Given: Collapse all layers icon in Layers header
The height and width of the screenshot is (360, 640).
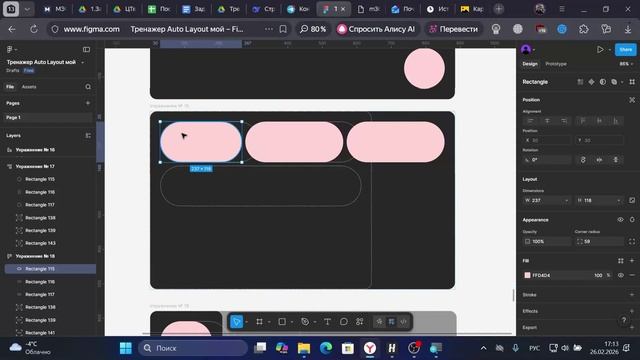Looking at the screenshot, I should click(x=88, y=136).
